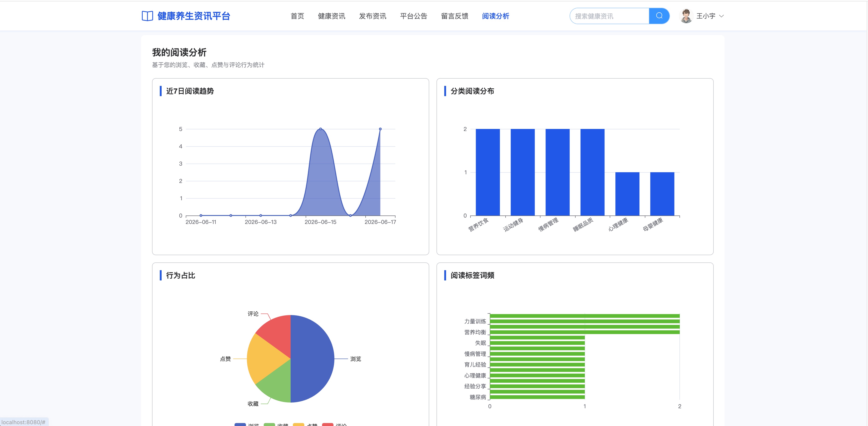This screenshot has height=426, width=868.
Task: Click the 营养饮食 x-axis label
Action: click(x=478, y=225)
